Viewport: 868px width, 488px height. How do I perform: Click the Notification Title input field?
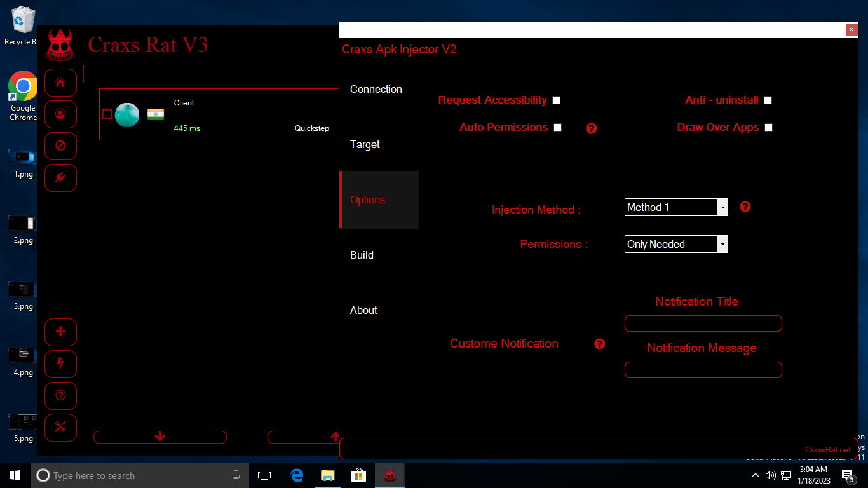point(703,323)
